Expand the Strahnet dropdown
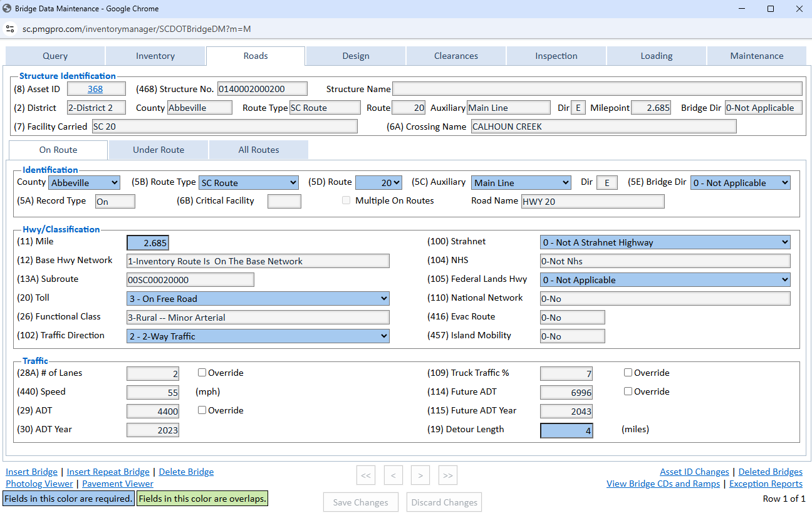812x513 pixels. [x=665, y=242]
